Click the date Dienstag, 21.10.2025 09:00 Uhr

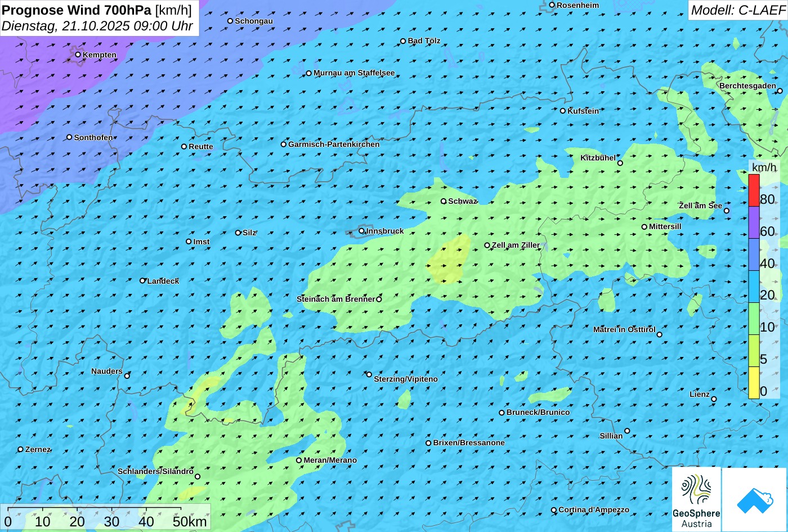coord(97,26)
